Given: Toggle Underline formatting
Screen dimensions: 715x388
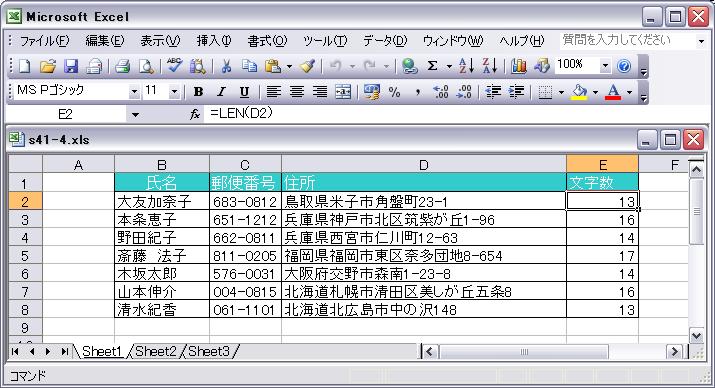Looking at the screenshot, I should [244, 92].
